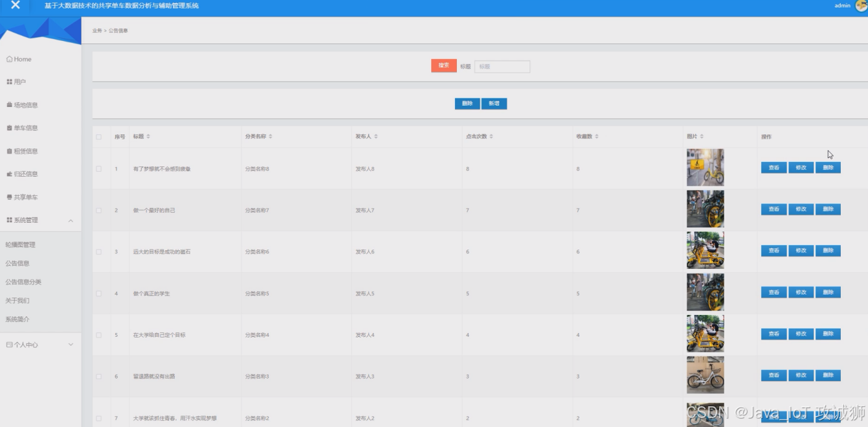Open 轮播图管理 submenu item
The width and height of the screenshot is (868, 427).
pos(21,245)
